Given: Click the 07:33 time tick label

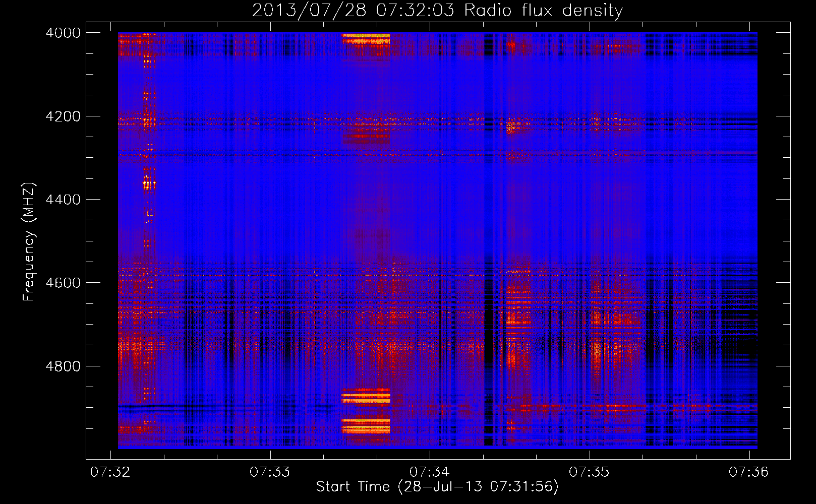Looking at the screenshot, I should pos(270,472).
